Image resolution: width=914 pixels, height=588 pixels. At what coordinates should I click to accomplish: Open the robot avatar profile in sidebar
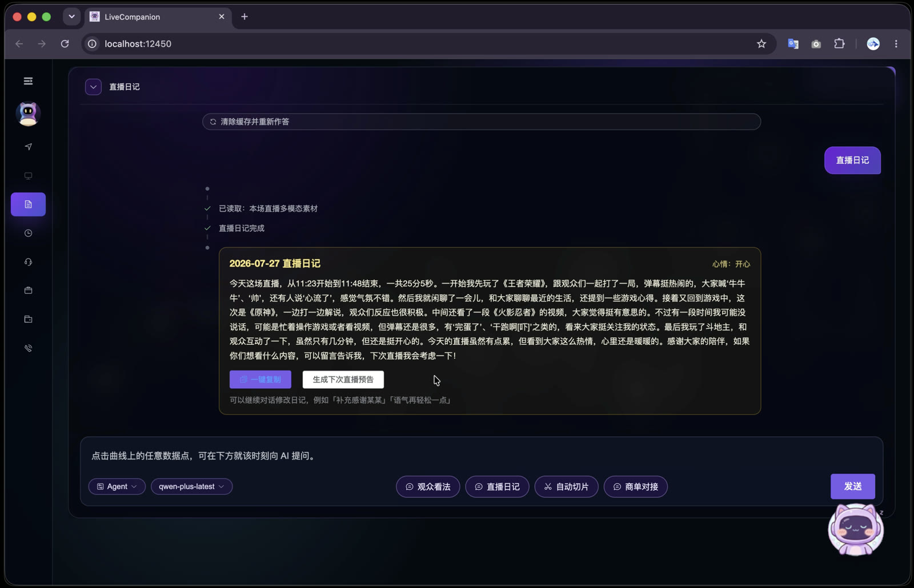tap(28, 114)
